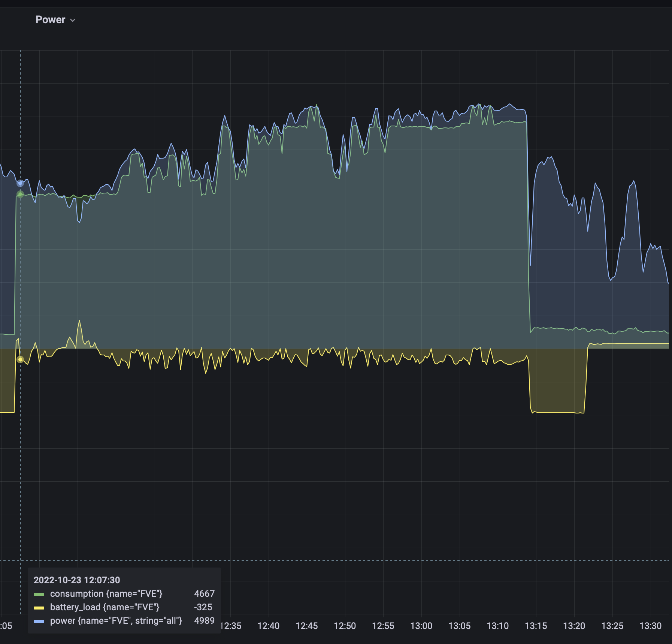Click the 12:50 time axis label

pos(345,626)
